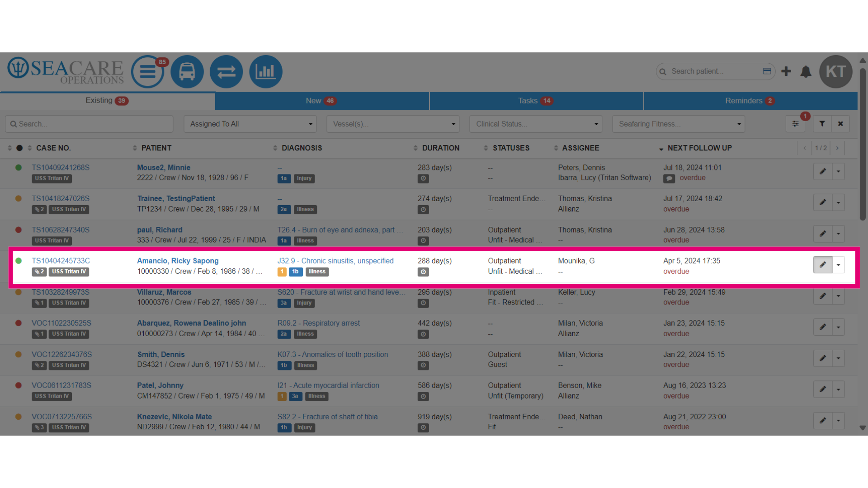This screenshot has width=868, height=488.
Task: Click the case search field
Action: (89, 124)
